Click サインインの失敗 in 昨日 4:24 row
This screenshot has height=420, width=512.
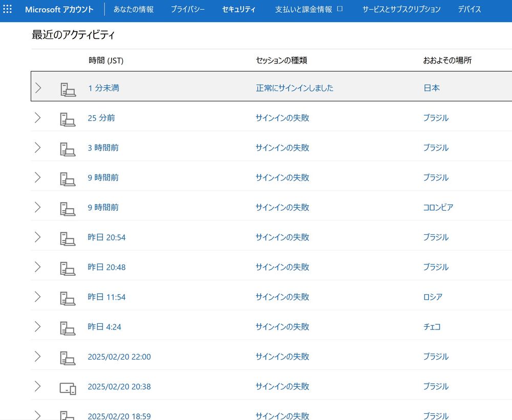[x=282, y=327]
